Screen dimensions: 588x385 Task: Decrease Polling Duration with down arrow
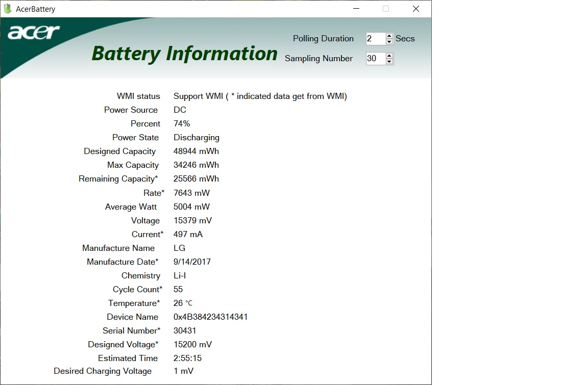point(389,42)
